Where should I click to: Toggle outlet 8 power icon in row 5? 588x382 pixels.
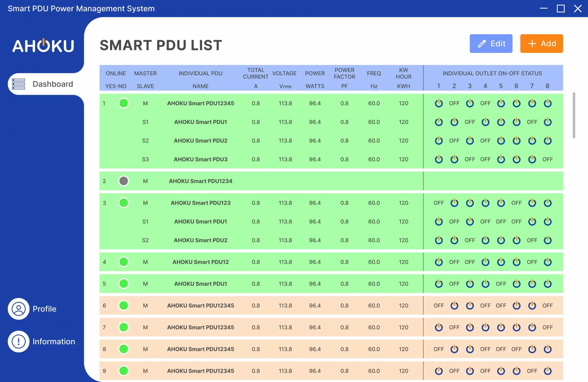pyautogui.click(x=548, y=284)
